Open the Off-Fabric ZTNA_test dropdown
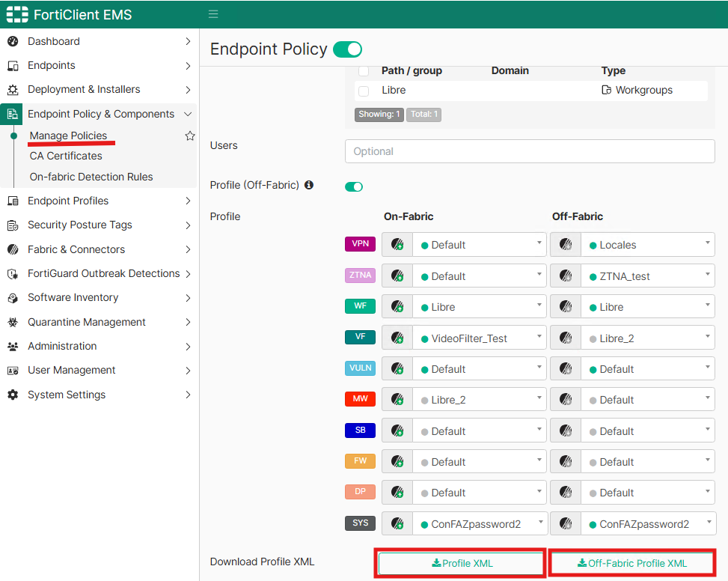 tap(648, 276)
